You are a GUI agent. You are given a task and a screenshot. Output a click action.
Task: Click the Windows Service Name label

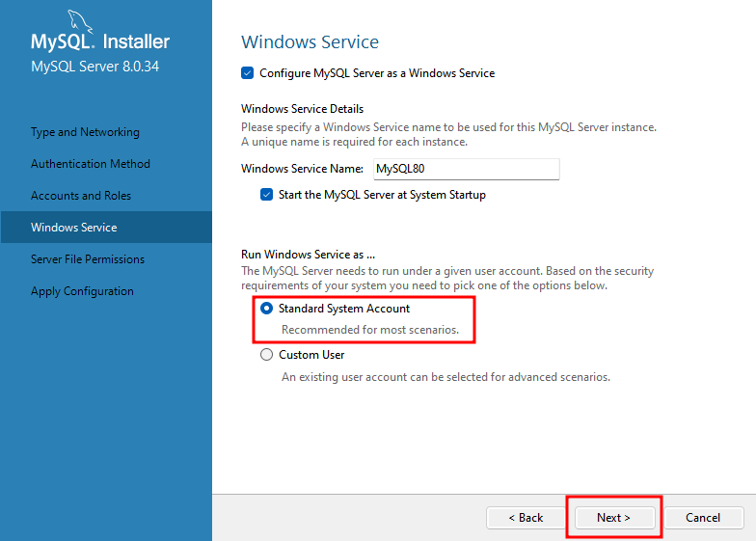click(303, 168)
